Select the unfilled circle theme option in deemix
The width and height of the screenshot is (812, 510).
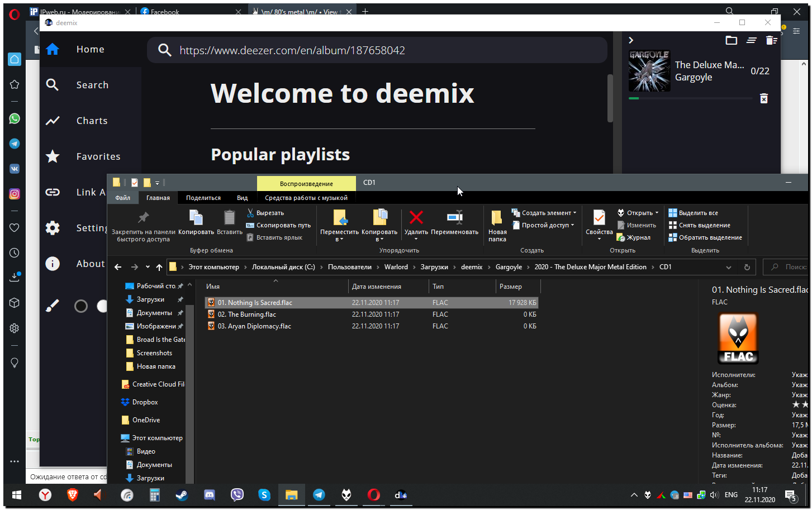click(x=81, y=306)
